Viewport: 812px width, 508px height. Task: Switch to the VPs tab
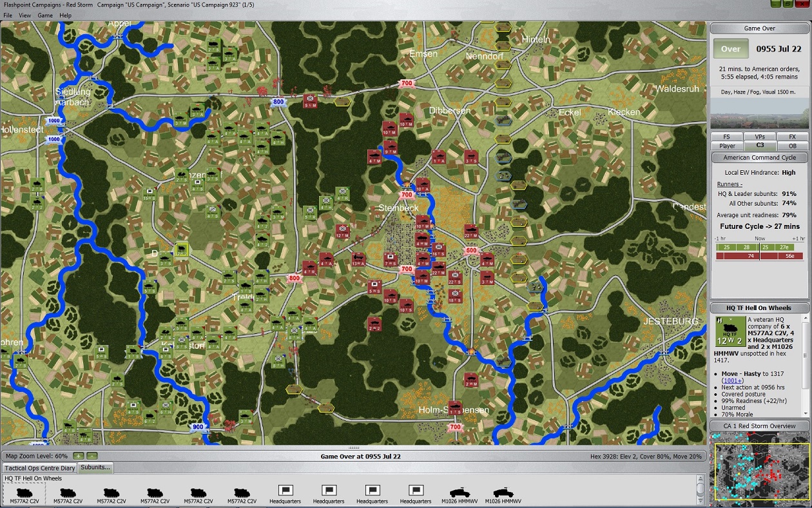(x=760, y=137)
